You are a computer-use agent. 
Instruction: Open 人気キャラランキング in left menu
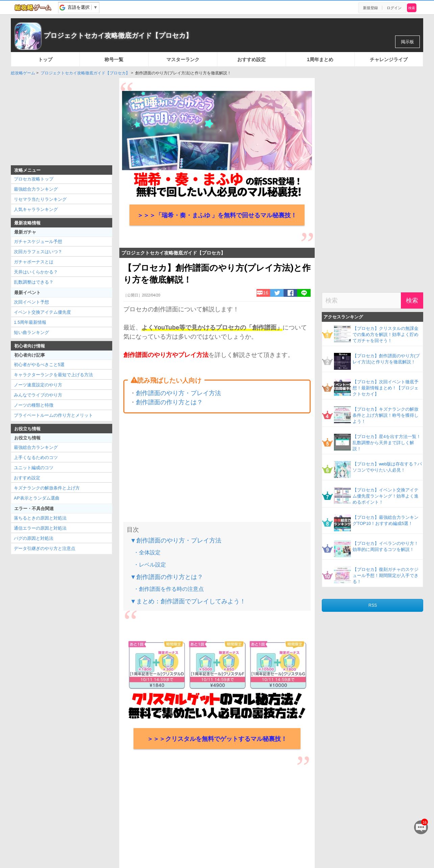pos(62,210)
